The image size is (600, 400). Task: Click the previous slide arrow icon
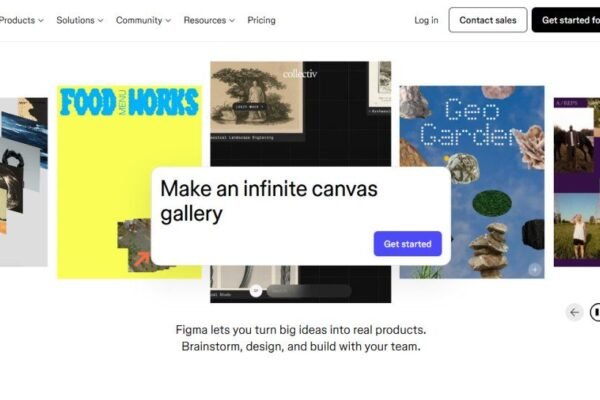pyautogui.click(x=574, y=312)
